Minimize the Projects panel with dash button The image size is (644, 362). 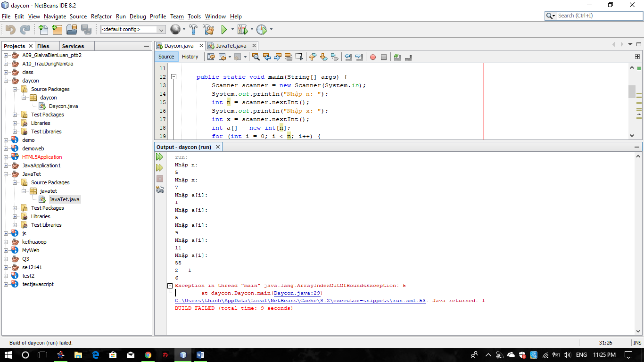pos(147,46)
